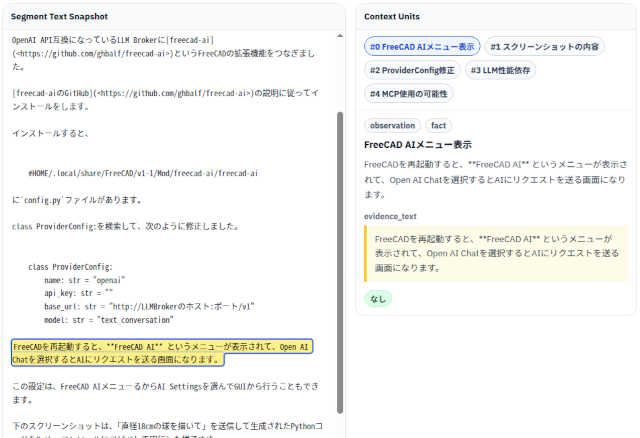Open the #2 ProviderConfig修正 context unit
This screenshot has height=438, width=640.
click(x=412, y=70)
